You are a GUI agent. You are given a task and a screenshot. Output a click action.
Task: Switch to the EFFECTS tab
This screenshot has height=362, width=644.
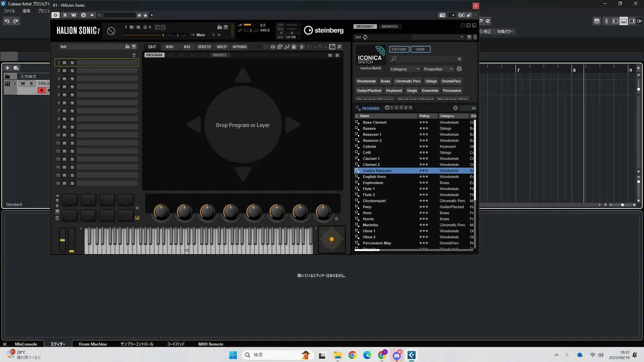pyautogui.click(x=204, y=47)
